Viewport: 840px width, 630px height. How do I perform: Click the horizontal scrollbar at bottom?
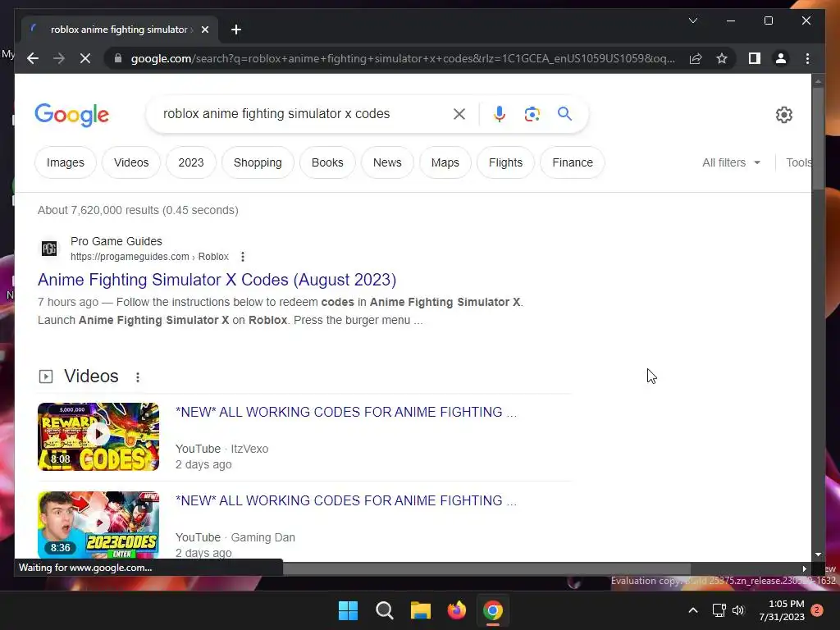[x=486, y=568]
